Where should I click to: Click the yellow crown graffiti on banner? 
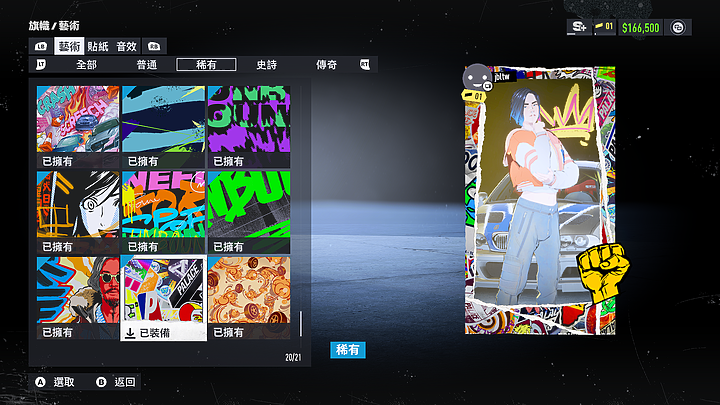click(x=567, y=115)
